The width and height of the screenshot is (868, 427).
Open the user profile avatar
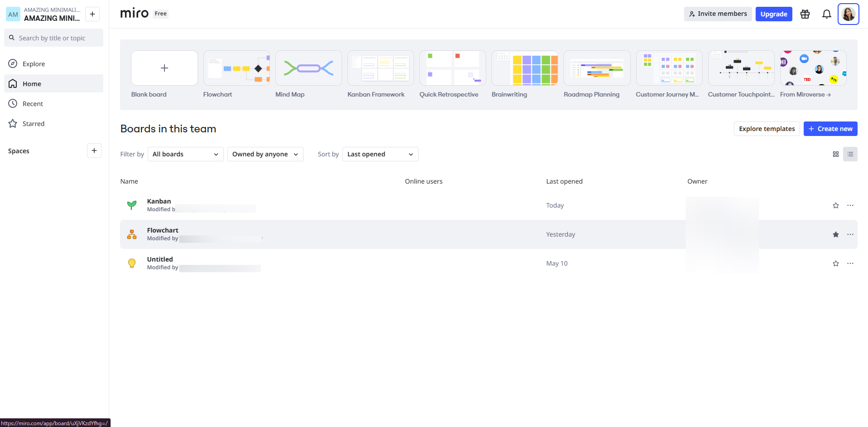coord(848,14)
